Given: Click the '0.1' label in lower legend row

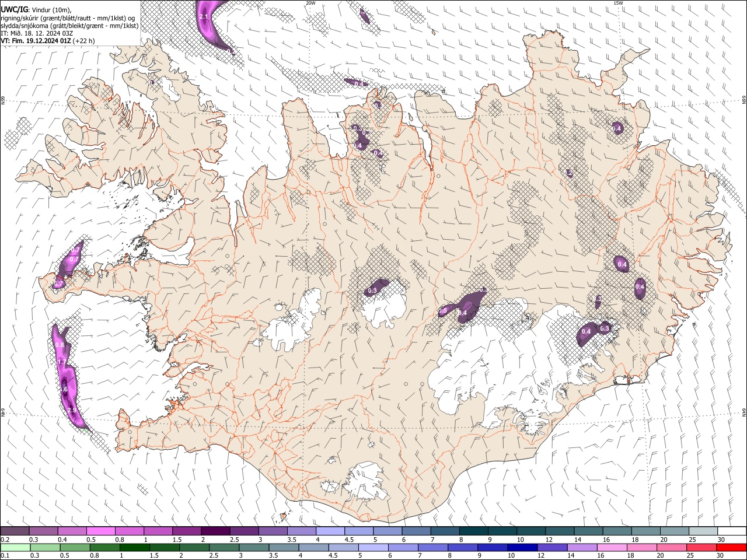Looking at the screenshot, I should 5,555.
